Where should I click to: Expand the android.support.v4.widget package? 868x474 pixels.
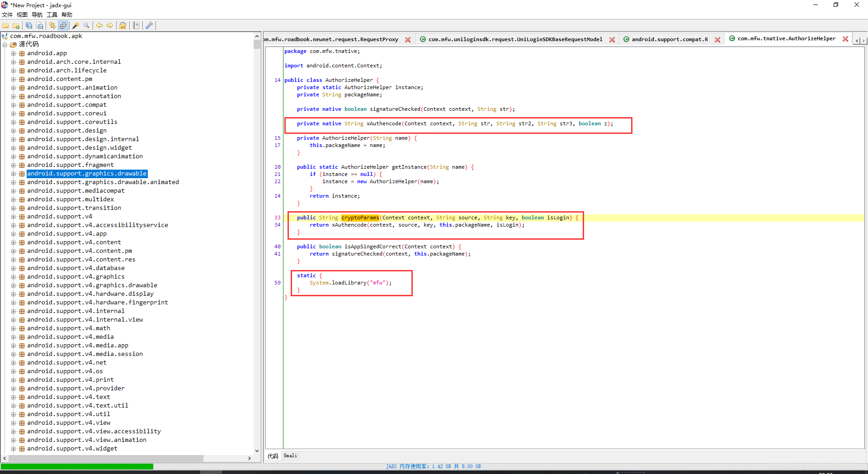[14, 449]
